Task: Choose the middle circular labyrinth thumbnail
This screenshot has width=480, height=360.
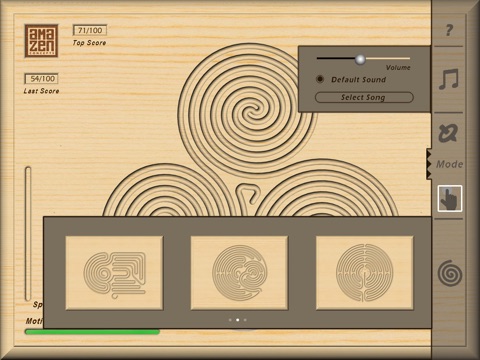Action: point(239,273)
